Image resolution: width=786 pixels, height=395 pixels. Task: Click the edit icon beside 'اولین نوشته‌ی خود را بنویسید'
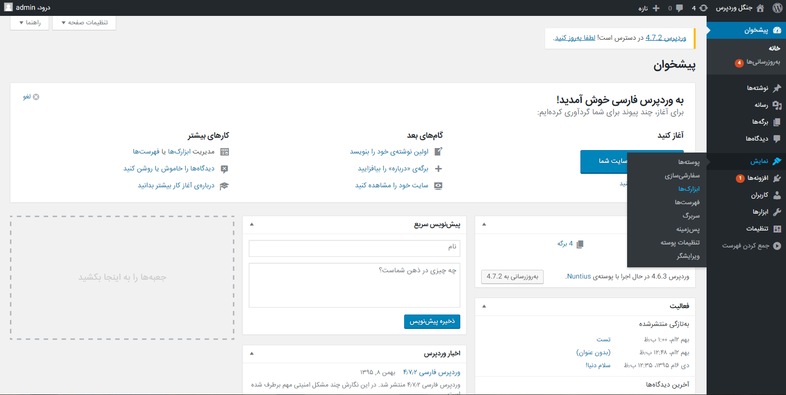click(439, 151)
